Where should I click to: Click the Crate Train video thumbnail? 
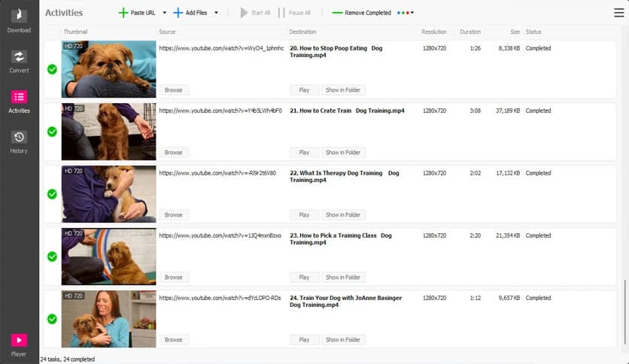108,132
